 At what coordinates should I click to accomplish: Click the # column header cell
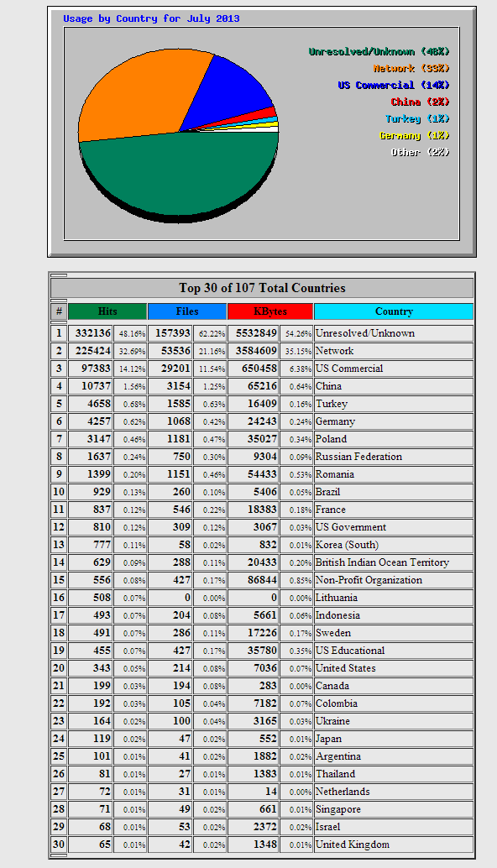pos(59,311)
